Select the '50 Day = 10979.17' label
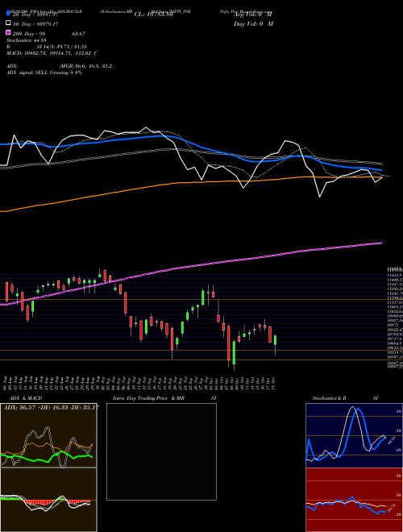Screen dimensions: 403x532 [x=35, y=23]
